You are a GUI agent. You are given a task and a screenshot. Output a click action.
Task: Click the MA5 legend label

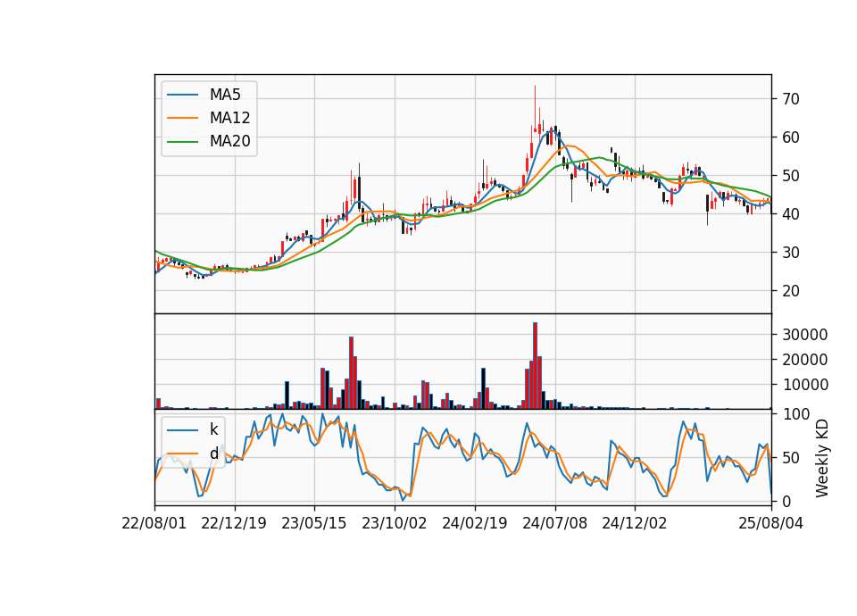tap(225, 95)
